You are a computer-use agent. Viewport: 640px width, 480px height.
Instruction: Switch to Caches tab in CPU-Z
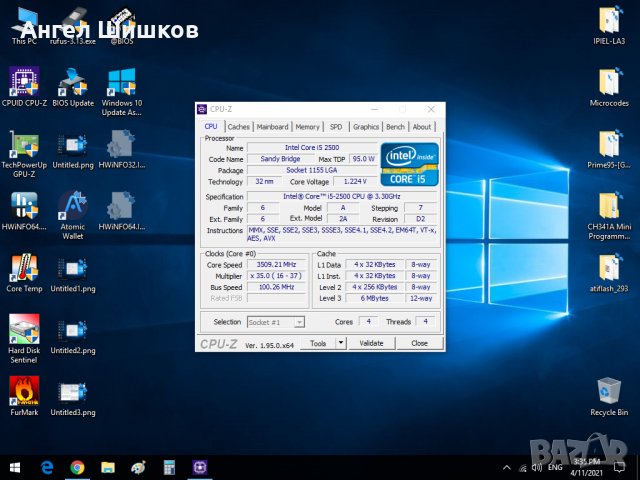[x=239, y=127]
